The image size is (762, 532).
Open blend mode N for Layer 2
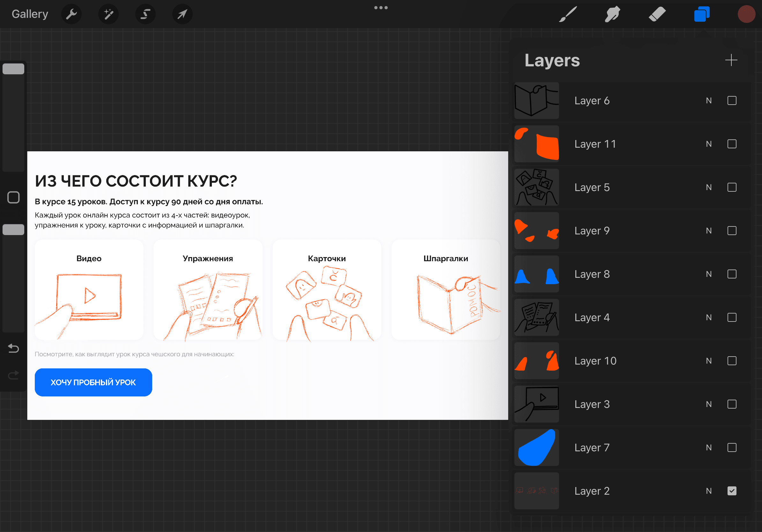[709, 491]
